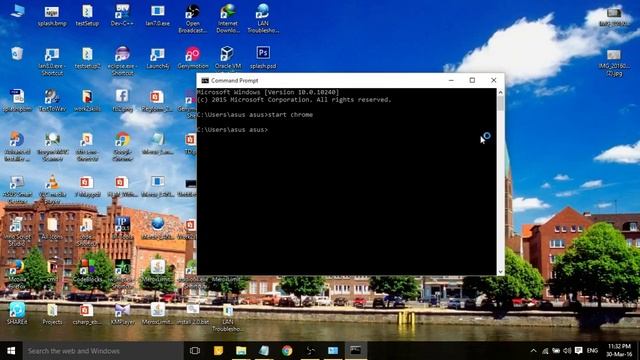Open the Open Broadcaster shortcut icon
640x360 pixels.
[193, 18]
